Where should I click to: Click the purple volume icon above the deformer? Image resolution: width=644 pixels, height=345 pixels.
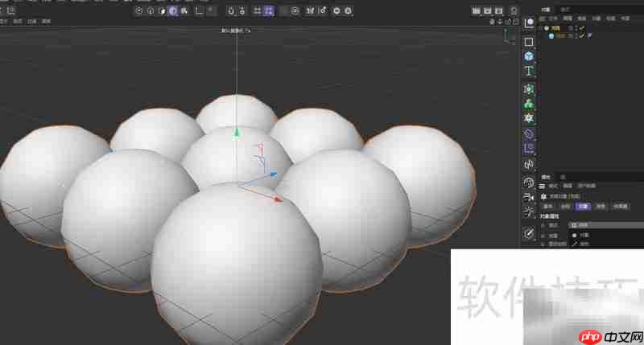[x=529, y=133]
